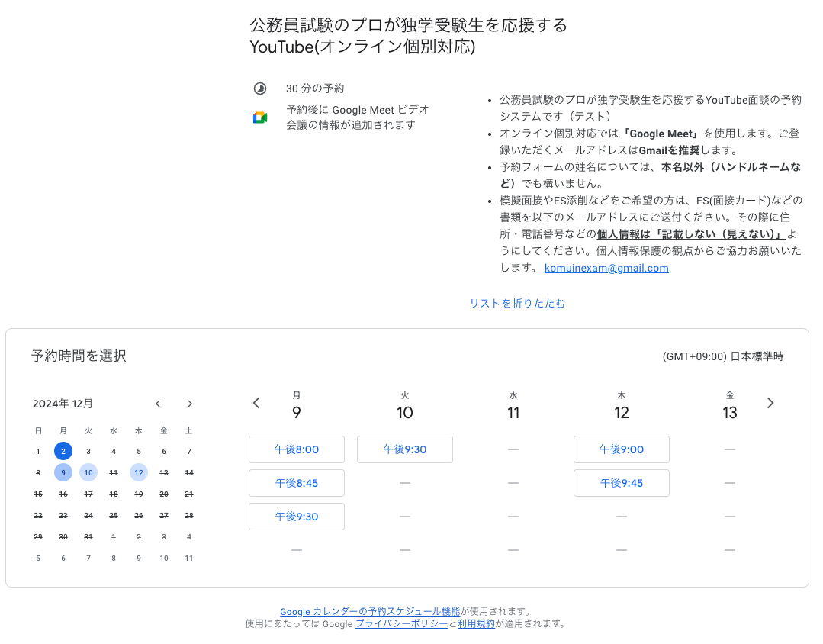The height and width of the screenshot is (644, 823).
Task: Collapse list via リストを折りたたむ
Action: click(x=518, y=303)
